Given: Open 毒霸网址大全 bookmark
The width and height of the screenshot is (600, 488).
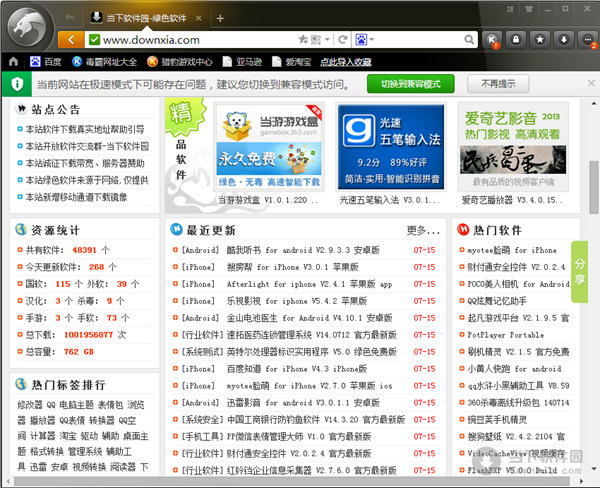Looking at the screenshot, I should (104, 61).
